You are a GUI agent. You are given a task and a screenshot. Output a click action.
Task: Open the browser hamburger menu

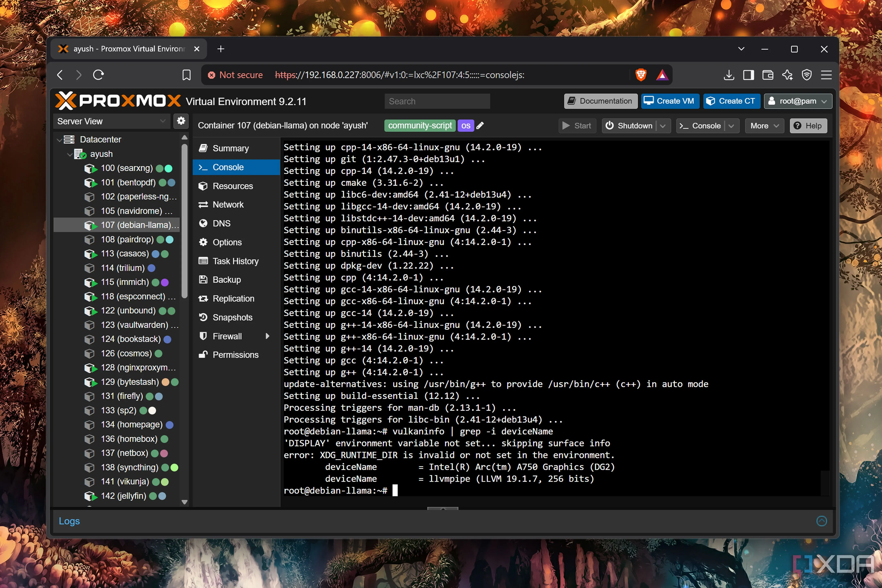point(826,75)
